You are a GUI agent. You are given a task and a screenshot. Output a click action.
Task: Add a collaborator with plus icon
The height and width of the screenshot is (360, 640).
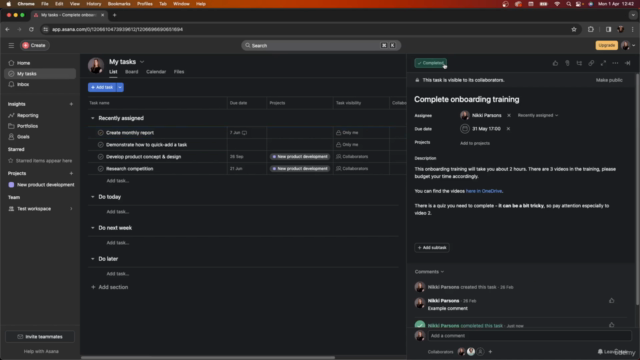coord(490,352)
